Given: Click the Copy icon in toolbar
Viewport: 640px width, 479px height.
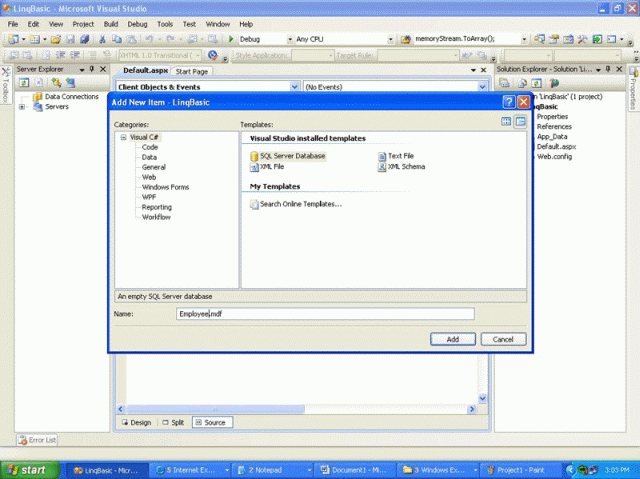Looking at the screenshot, I should (117, 39).
